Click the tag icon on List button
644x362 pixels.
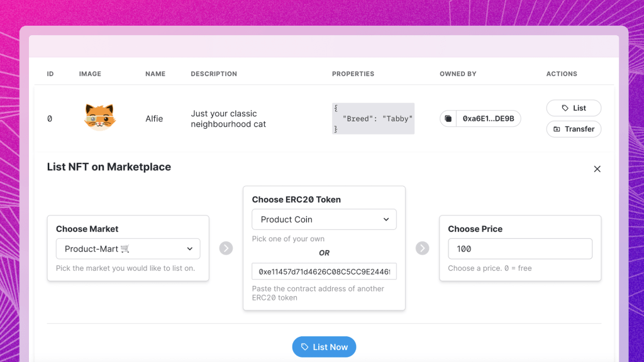point(565,108)
